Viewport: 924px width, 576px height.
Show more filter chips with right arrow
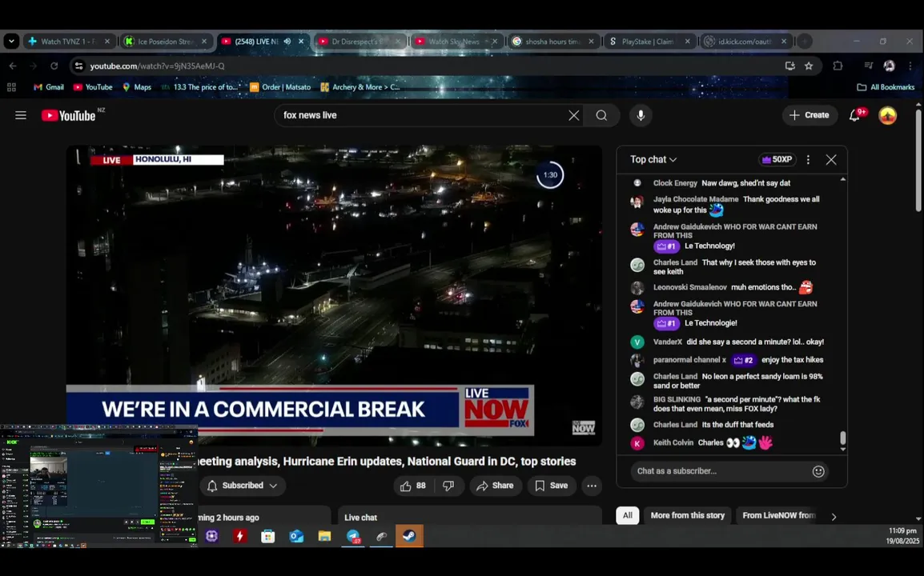click(834, 517)
